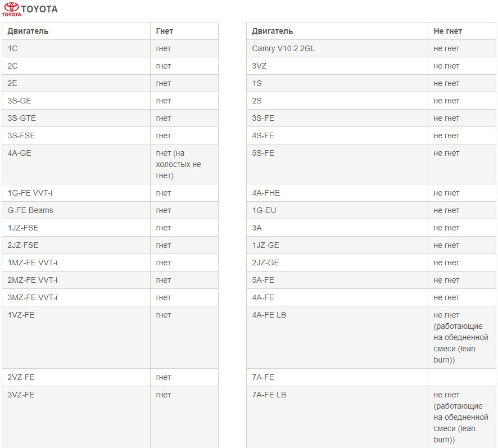
Task: Click the 1VZ-FE engine cell
Action: click(x=21, y=315)
